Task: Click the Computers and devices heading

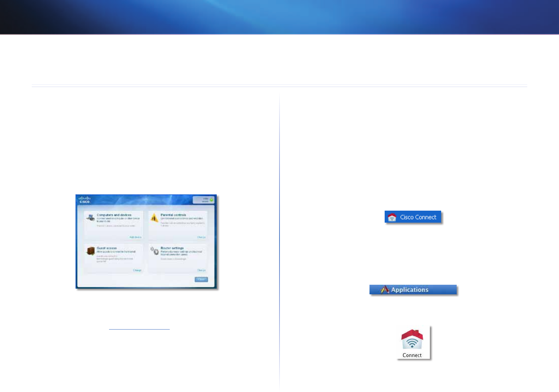Action: (x=114, y=215)
